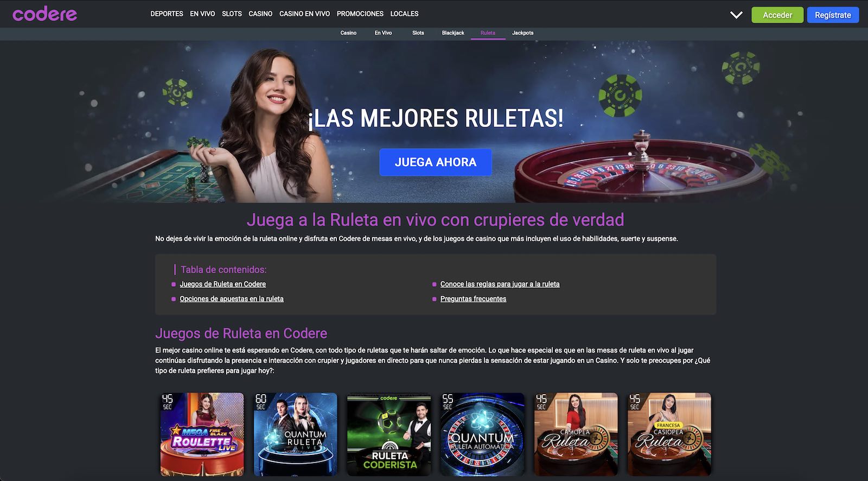The width and height of the screenshot is (868, 481).
Task: Switch to the Jackpots tab
Action: click(x=522, y=33)
